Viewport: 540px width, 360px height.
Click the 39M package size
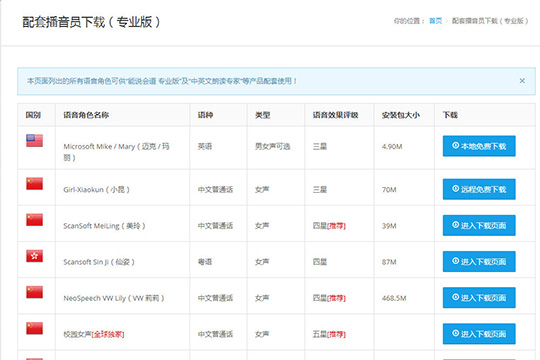[x=389, y=226]
